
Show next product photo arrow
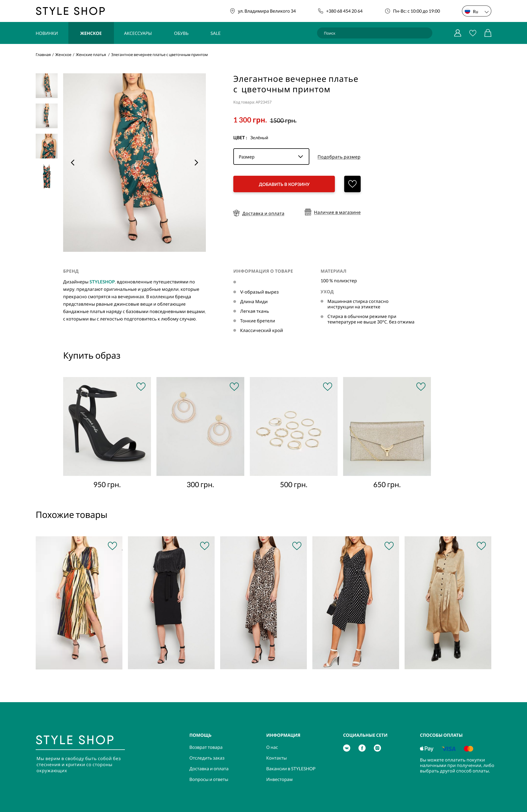click(x=196, y=162)
